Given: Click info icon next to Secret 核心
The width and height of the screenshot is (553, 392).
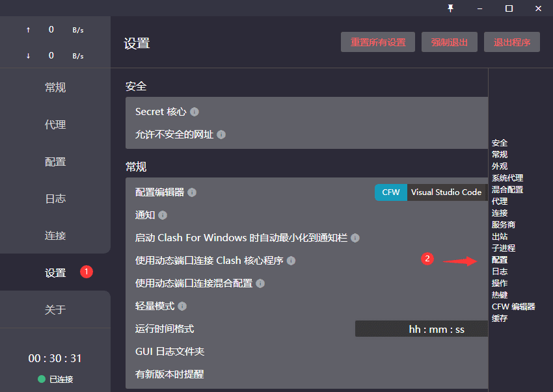Looking at the screenshot, I should [x=195, y=112].
